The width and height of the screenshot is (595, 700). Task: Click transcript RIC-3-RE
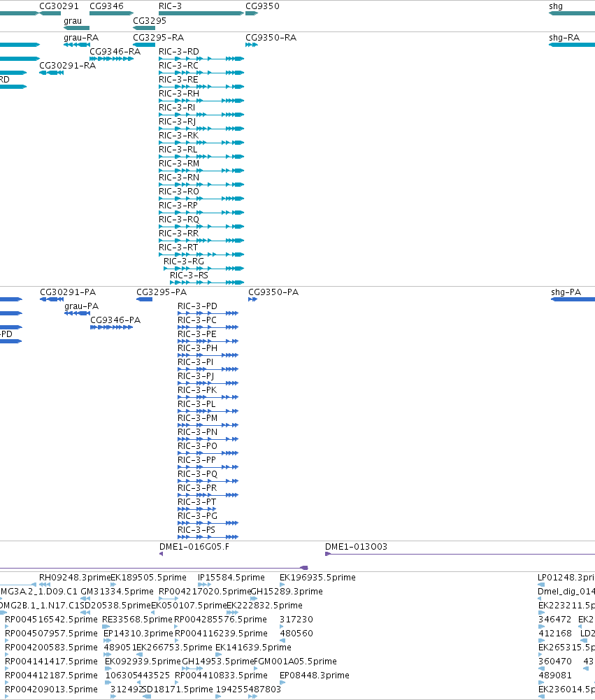pos(201,87)
